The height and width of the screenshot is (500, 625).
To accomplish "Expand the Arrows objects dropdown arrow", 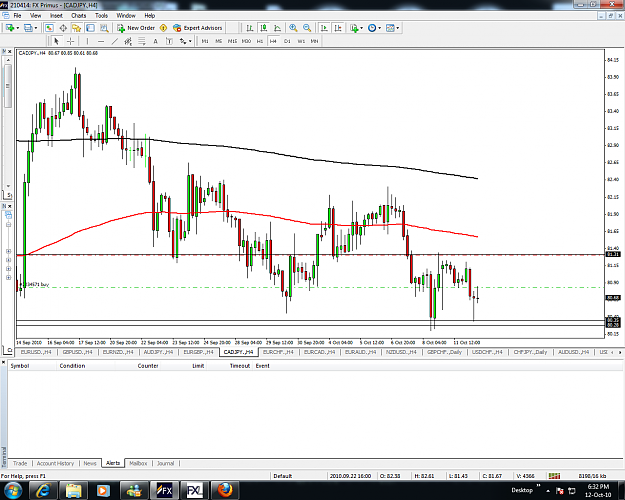I will point(190,41).
